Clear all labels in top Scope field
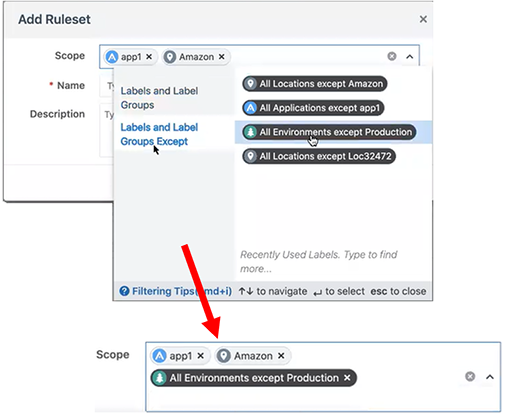 [392, 56]
